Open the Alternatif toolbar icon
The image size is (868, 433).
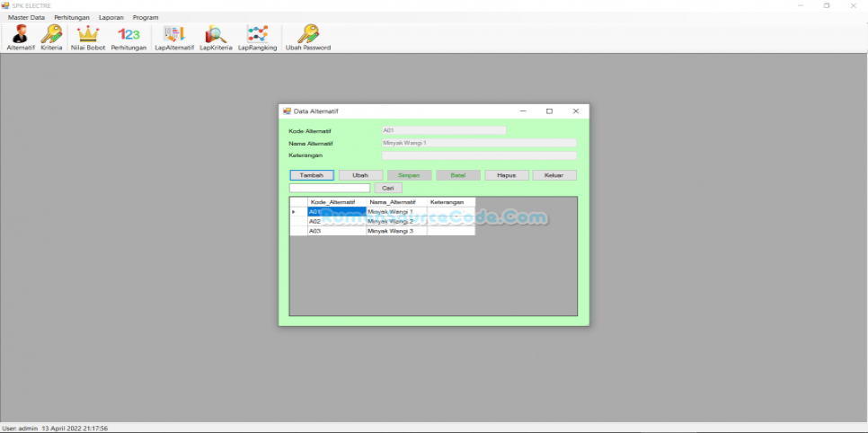(x=21, y=38)
